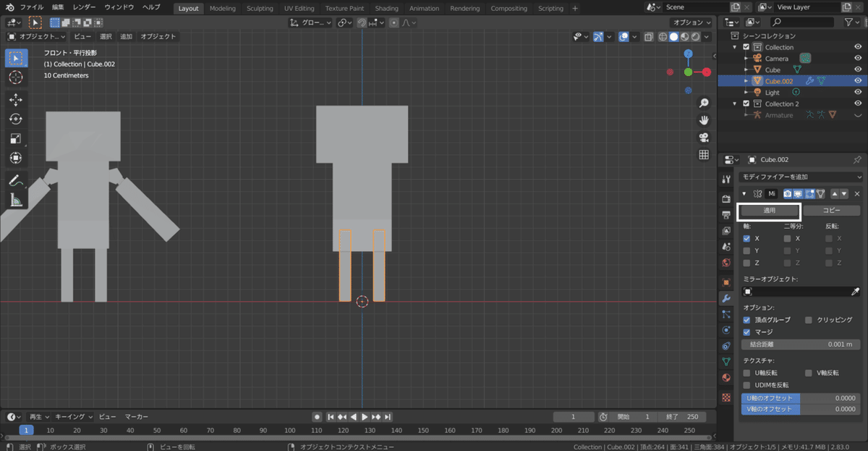The width and height of the screenshot is (868, 451).
Task: Select the Rotate tool
Action: point(16,119)
